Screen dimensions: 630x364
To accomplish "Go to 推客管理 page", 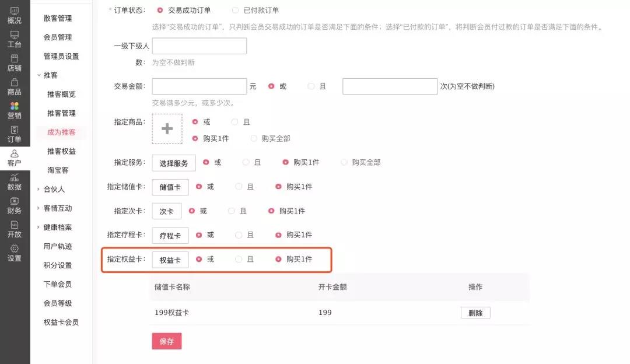I will pyautogui.click(x=61, y=113).
